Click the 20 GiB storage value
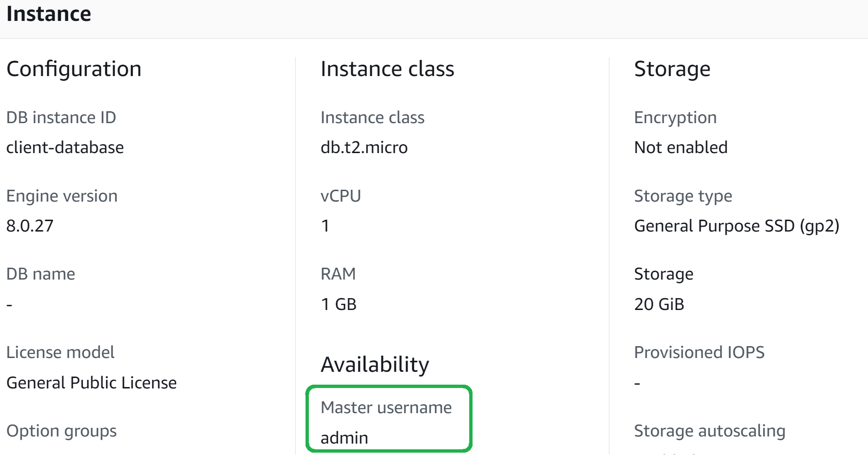This screenshot has width=868, height=465. point(659,304)
